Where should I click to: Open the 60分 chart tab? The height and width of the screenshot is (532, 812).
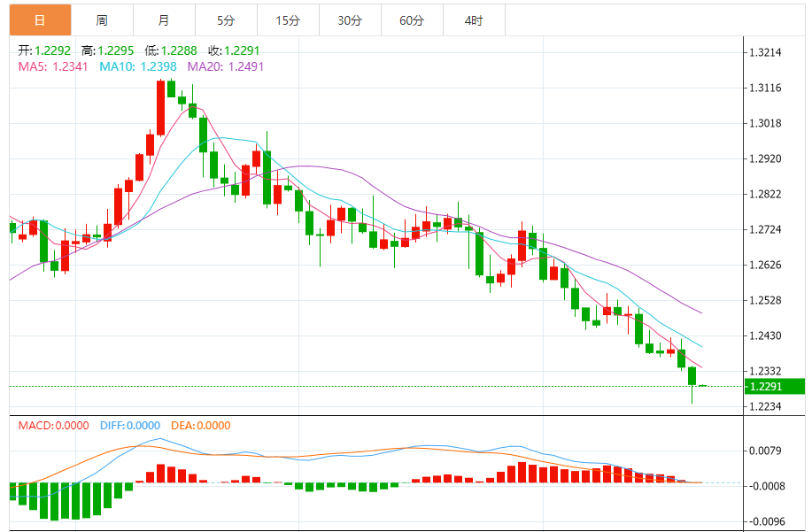(413, 20)
